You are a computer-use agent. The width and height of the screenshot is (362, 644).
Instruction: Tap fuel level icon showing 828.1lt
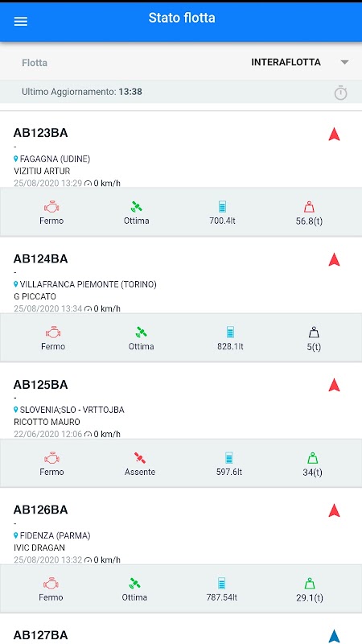230,332
